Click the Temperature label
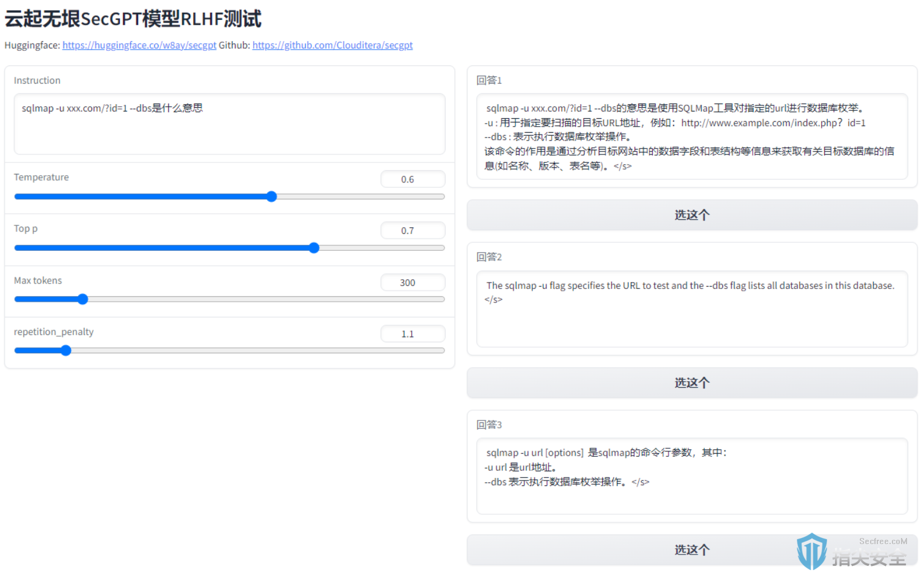This screenshot has width=924, height=578. tap(41, 177)
